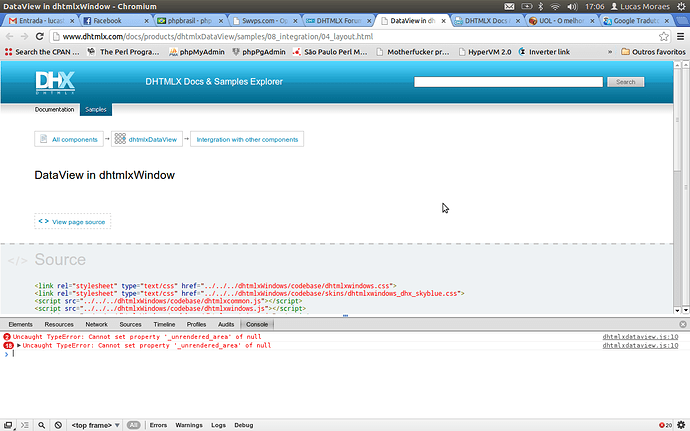This screenshot has width=690, height=431.
Task: Open the phpPgAdmin bookmark
Action: tap(259, 52)
